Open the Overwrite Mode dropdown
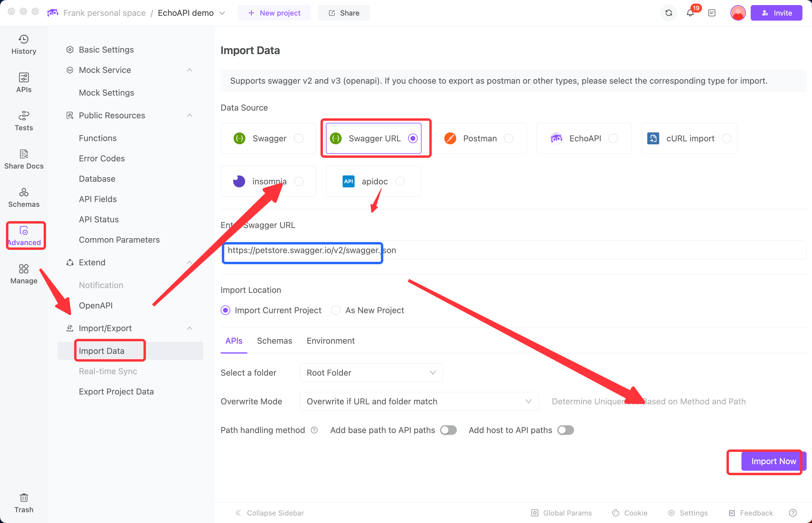The width and height of the screenshot is (812, 523). [x=419, y=401]
